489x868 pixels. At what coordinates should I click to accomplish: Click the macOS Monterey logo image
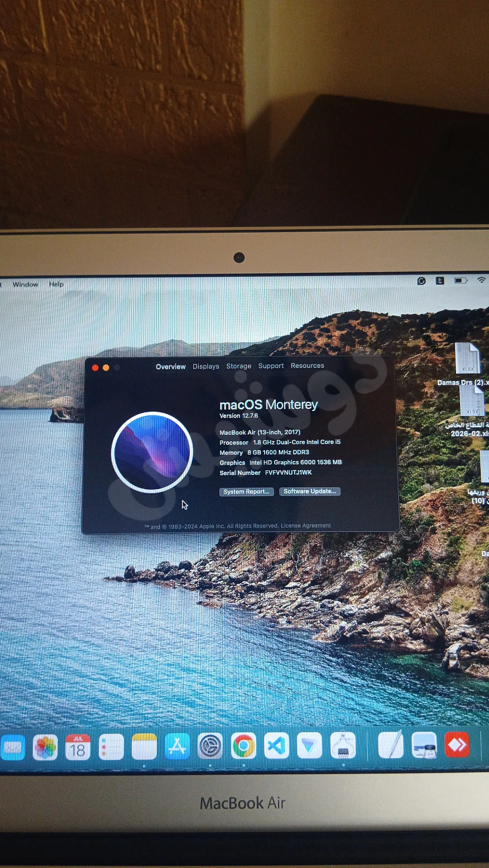tap(152, 452)
